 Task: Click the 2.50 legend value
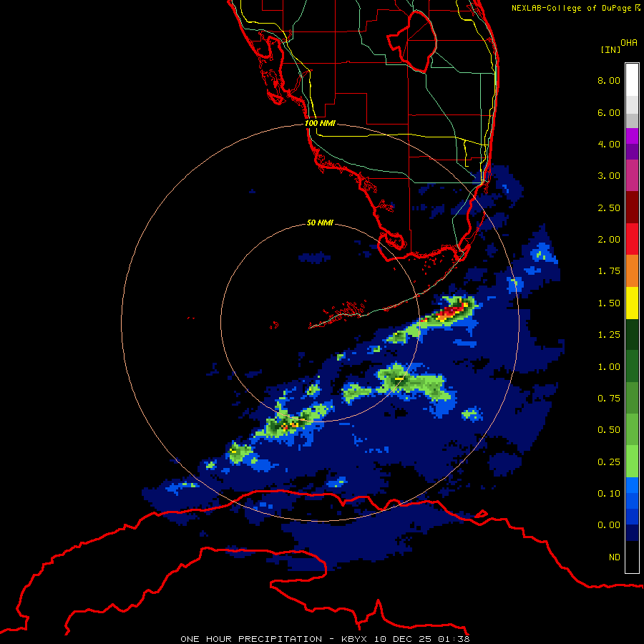coord(609,208)
